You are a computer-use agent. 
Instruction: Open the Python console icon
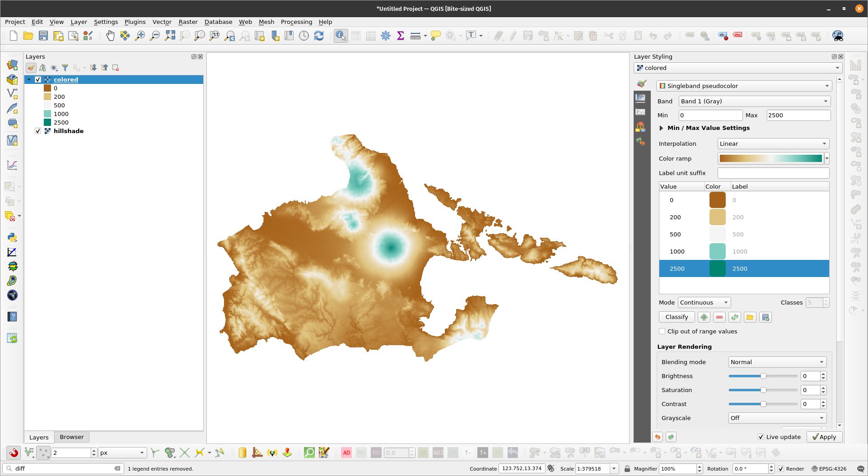click(x=12, y=237)
